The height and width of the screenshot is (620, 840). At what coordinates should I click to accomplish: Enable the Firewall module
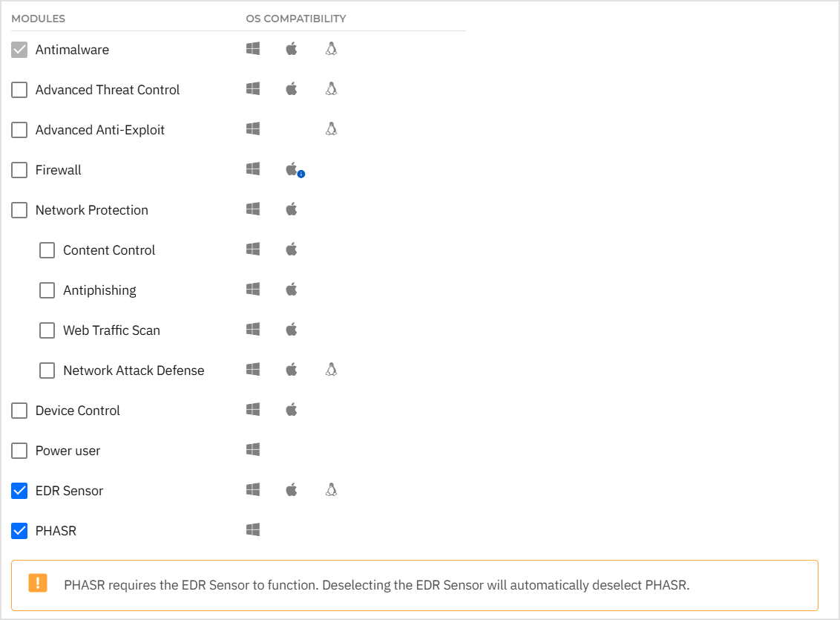click(19, 169)
